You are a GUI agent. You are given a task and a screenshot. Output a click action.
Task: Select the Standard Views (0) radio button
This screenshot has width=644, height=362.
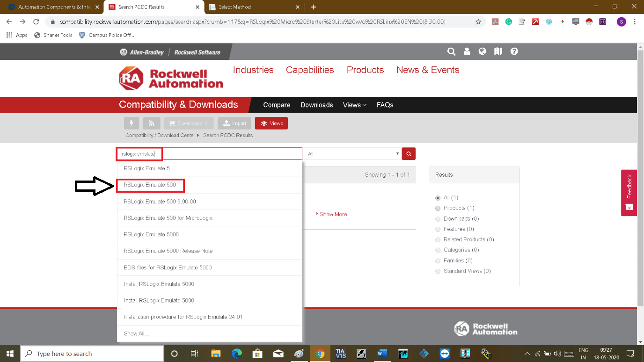point(438,271)
